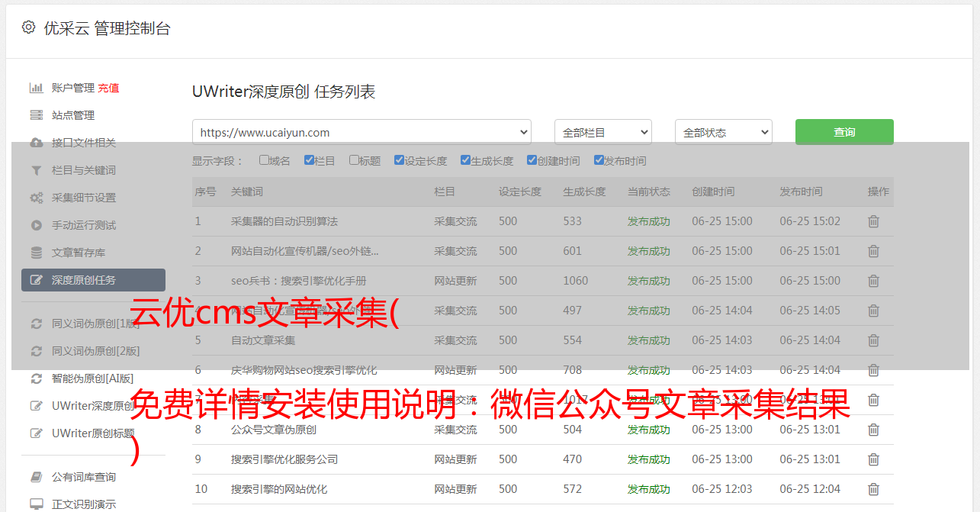Click the 同义词伪原创[2版] refresh icon
Viewport: 980px width, 512px height.
point(36,351)
